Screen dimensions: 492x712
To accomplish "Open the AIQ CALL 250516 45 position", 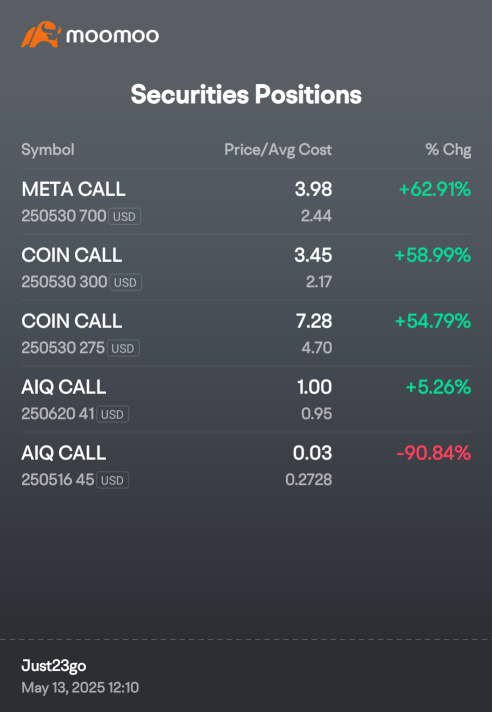I will [246, 465].
